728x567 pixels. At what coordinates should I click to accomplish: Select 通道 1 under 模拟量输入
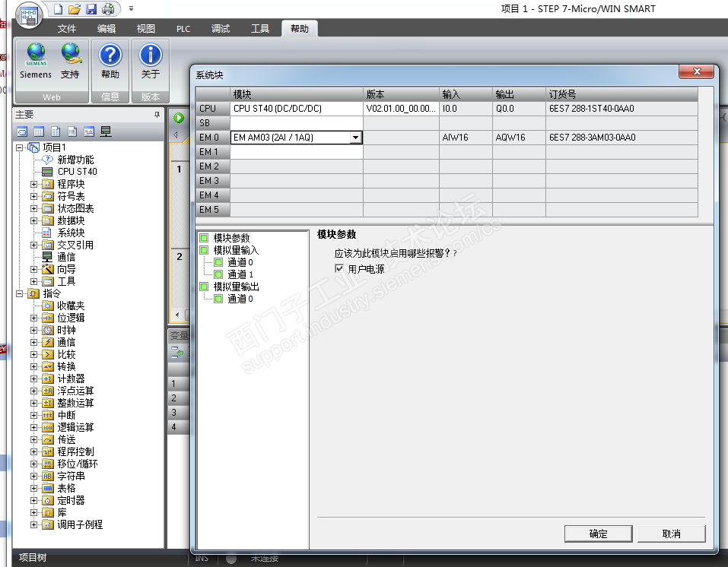click(x=240, y=274)
